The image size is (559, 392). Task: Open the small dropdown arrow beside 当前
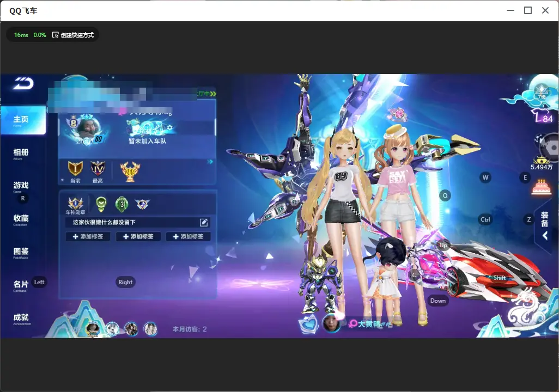point(62,180)
